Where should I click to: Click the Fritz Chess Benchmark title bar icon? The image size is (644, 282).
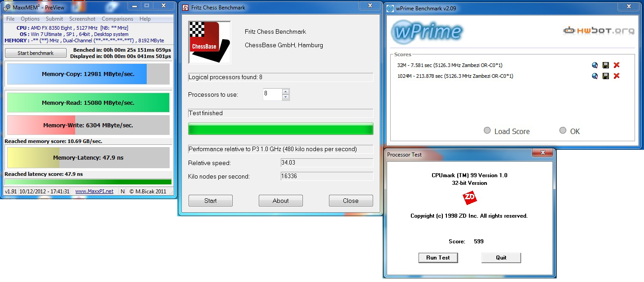[x=185, y=7]
